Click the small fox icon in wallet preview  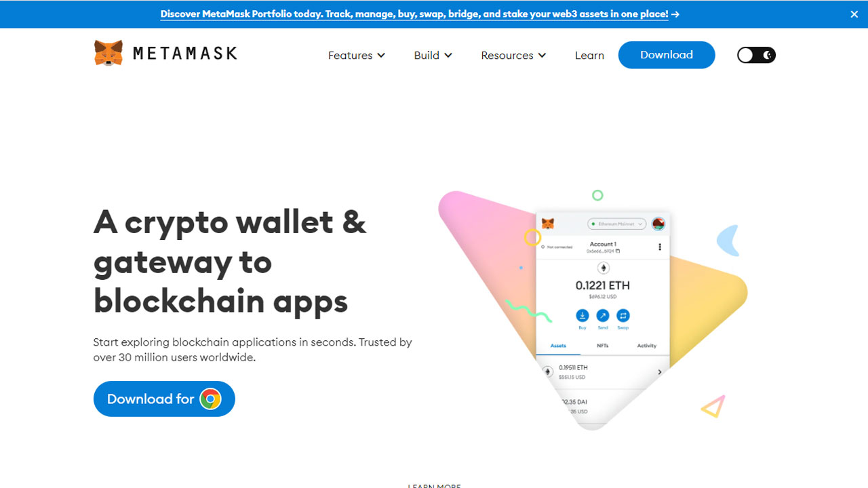pos(548,224)
